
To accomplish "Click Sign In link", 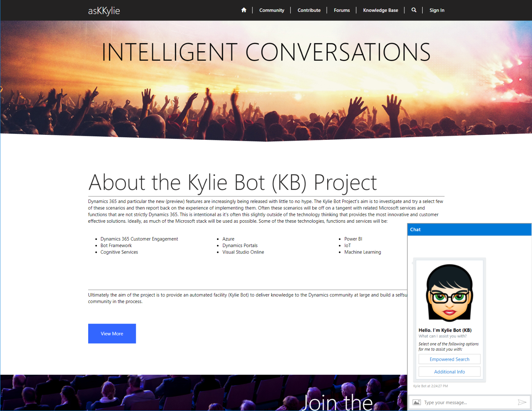I will coord(437,10).
